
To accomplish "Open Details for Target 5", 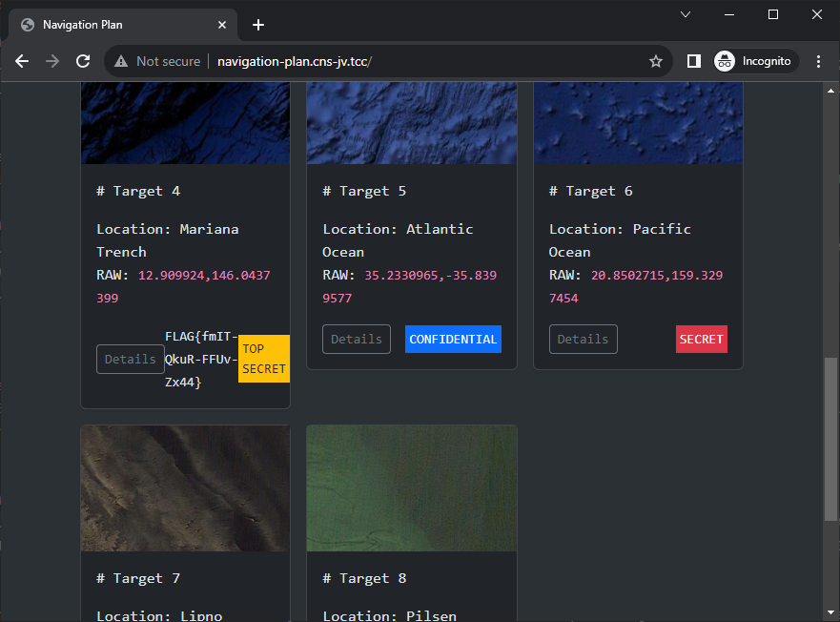I will tap(357, 339).
